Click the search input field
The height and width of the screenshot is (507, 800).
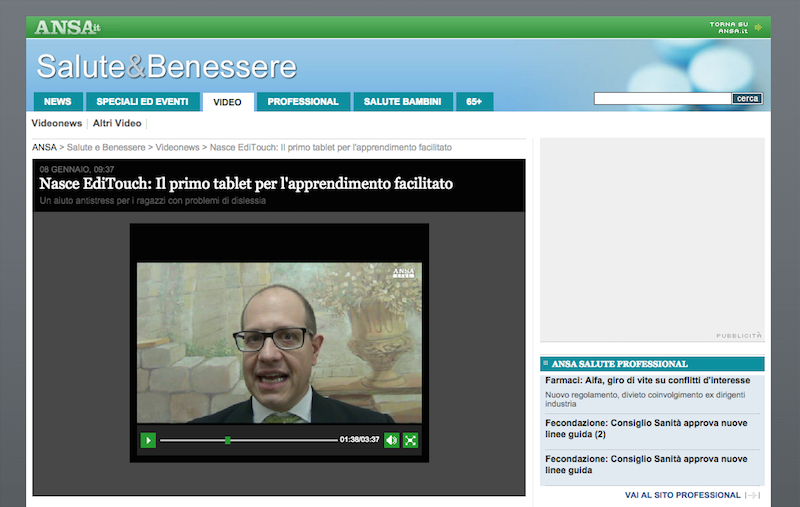tap(662, 98)
